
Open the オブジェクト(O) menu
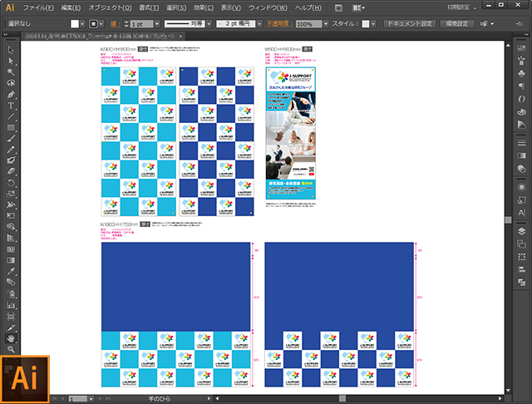click(110, 7)
